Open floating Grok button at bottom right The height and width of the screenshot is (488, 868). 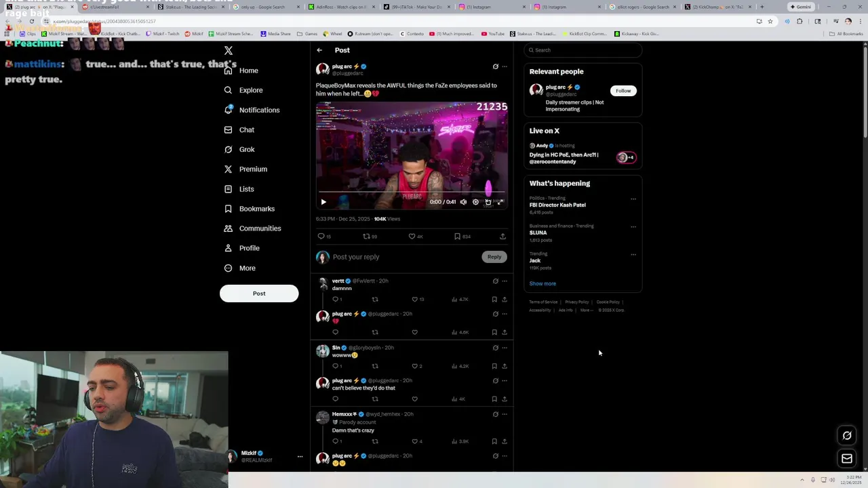[x=847, y=436]
